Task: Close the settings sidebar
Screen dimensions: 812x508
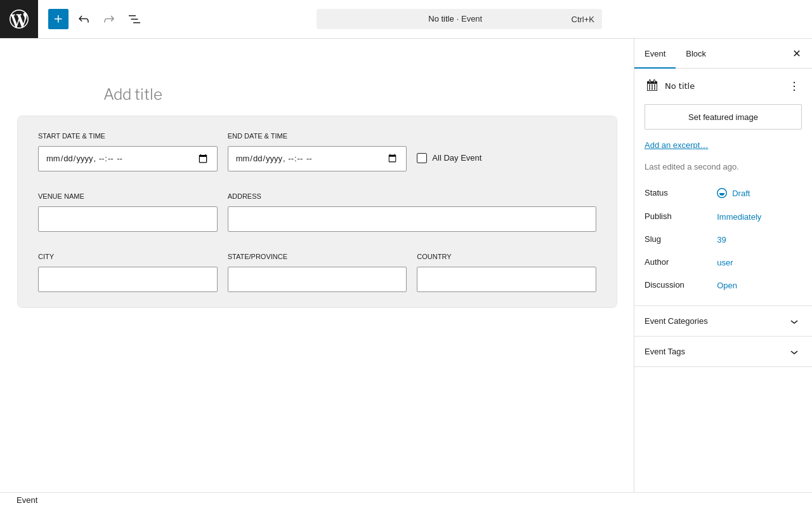Action: pos(797,53)
